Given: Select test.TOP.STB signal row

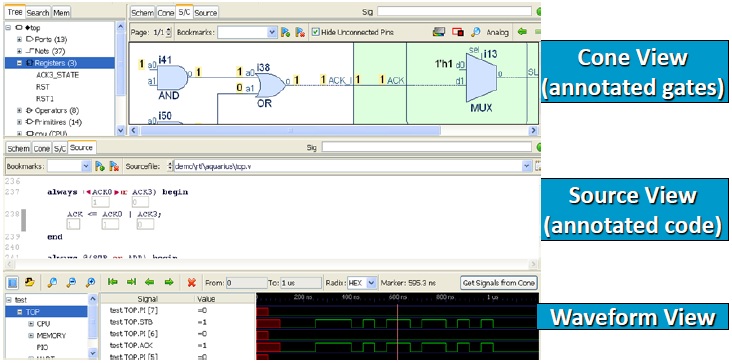Looking at the screenshot, I should [177, 322].
